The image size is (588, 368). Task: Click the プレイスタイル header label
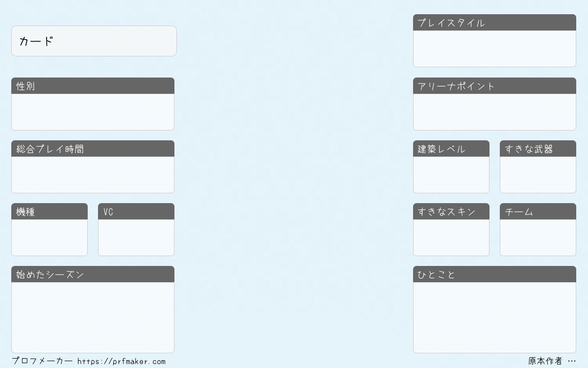(x=451, y=23)
